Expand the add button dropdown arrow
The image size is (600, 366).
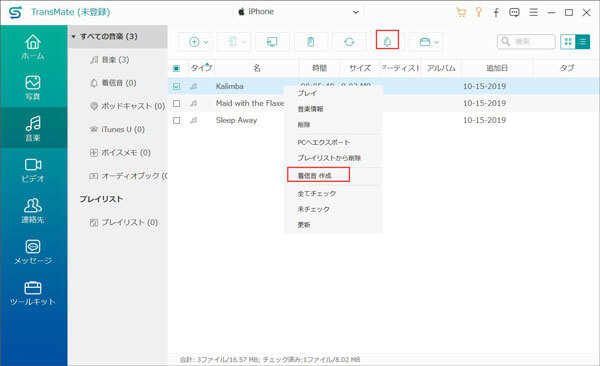coord(206,42)
